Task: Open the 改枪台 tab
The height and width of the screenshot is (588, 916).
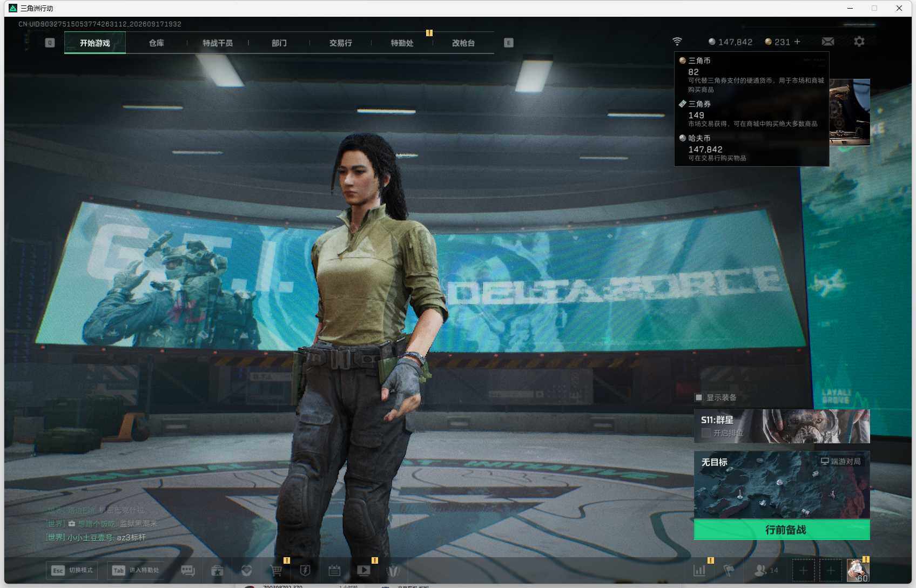Action: pos(463,43)
